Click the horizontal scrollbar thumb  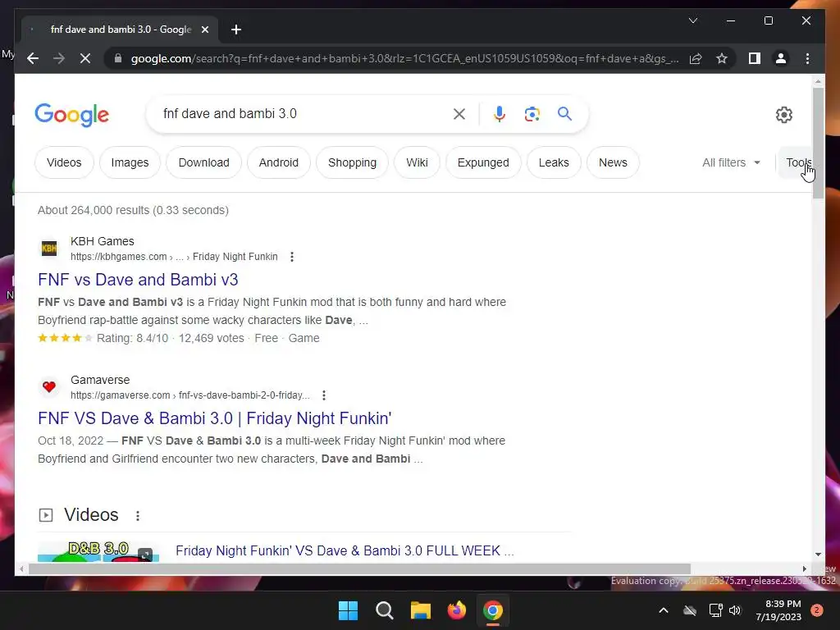[x=359, y=569]
